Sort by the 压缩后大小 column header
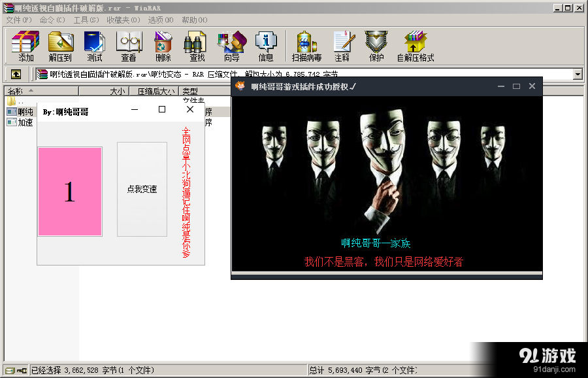588x378 pixels. pos(154,91)
